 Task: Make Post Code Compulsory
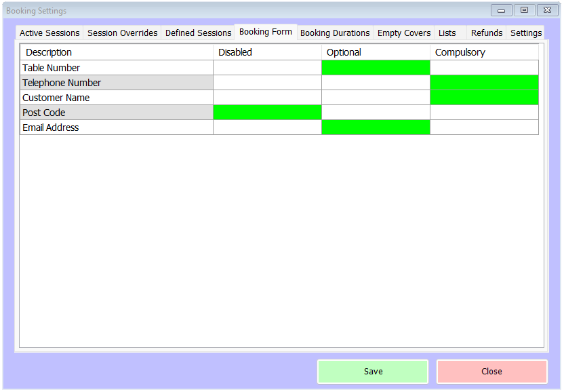[x=484, y=113]
